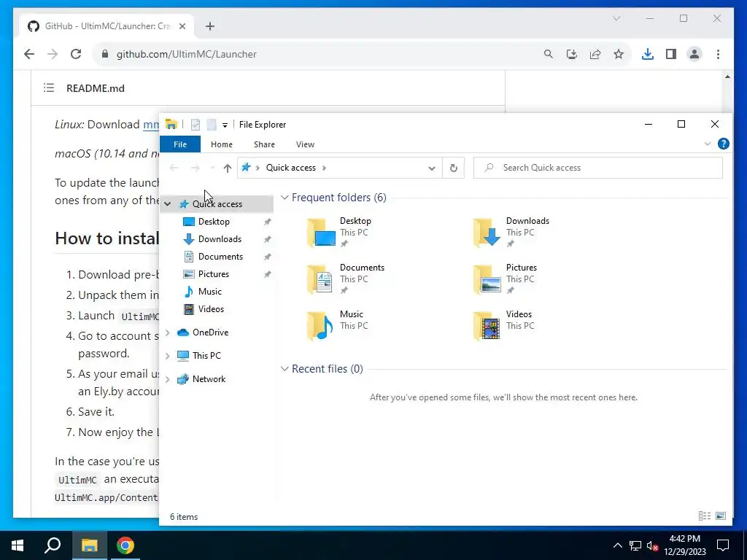Screen dimensions: 747x560
Task: Switch to the Home ribbon tab
Action: pyautogui.click(x=222, y=144)
